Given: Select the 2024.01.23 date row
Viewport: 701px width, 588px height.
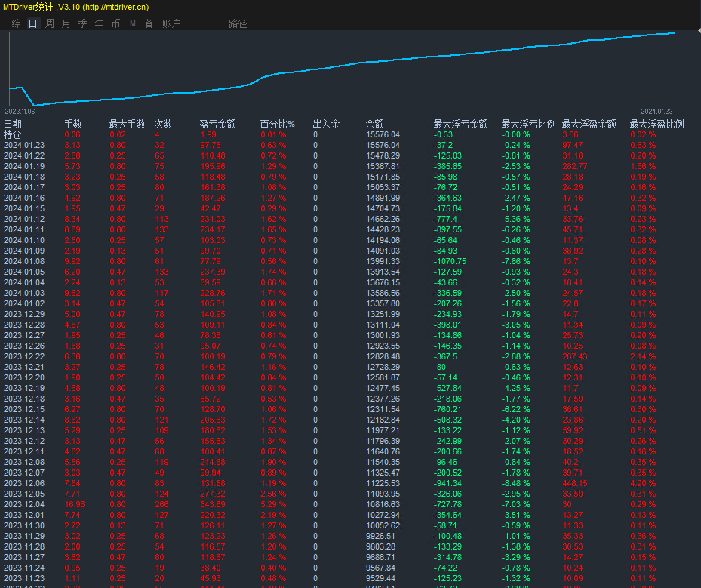Looking at the screenshot, I should [x=24, y=145].
